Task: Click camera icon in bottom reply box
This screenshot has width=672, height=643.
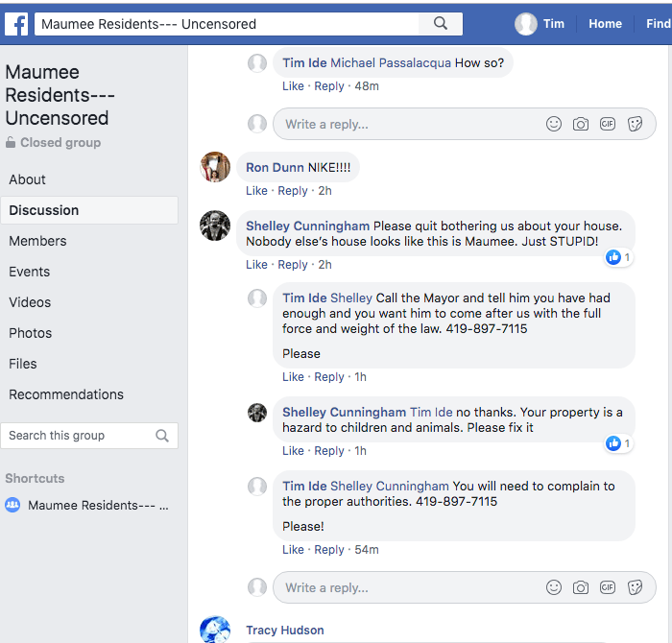Action: coord(581,587)
